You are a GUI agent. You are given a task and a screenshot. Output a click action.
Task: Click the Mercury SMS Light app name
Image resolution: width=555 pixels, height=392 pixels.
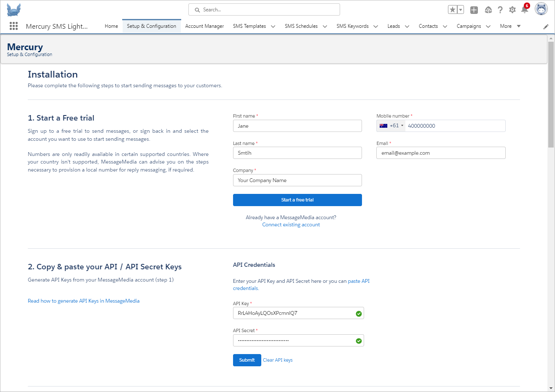click(x=57, y=26)
